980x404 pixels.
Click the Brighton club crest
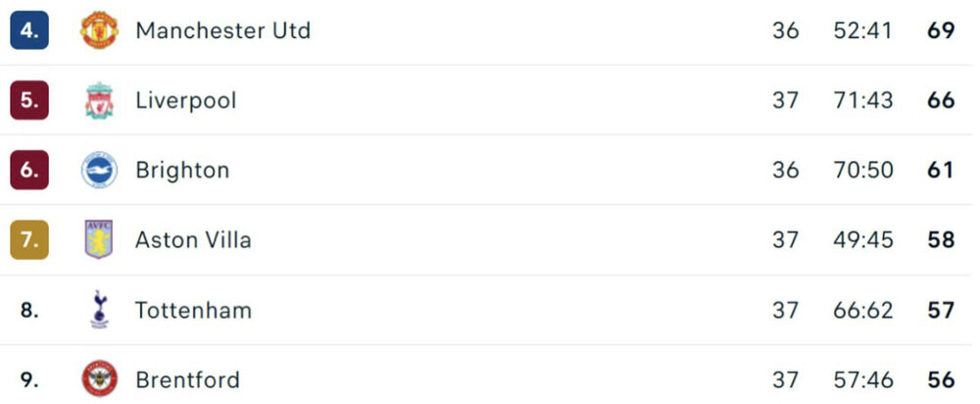tap(98, 171)
